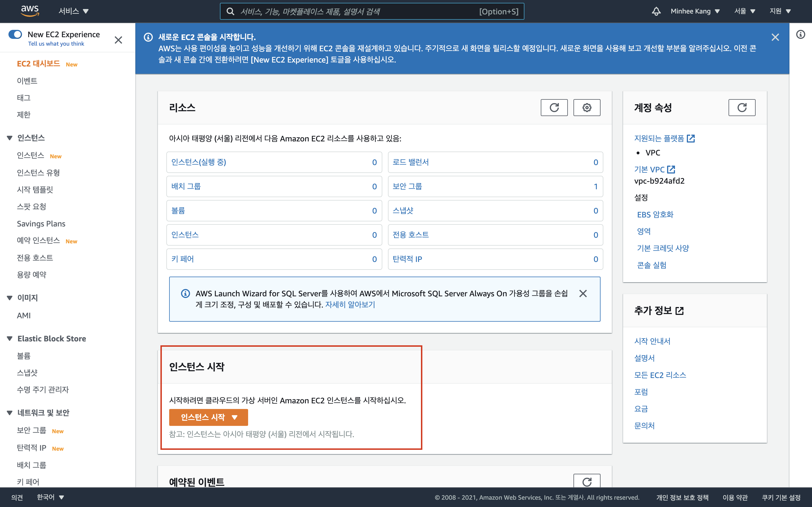Open 리소스 panel settings gear
Screen dimensions: 812x507
586,108
